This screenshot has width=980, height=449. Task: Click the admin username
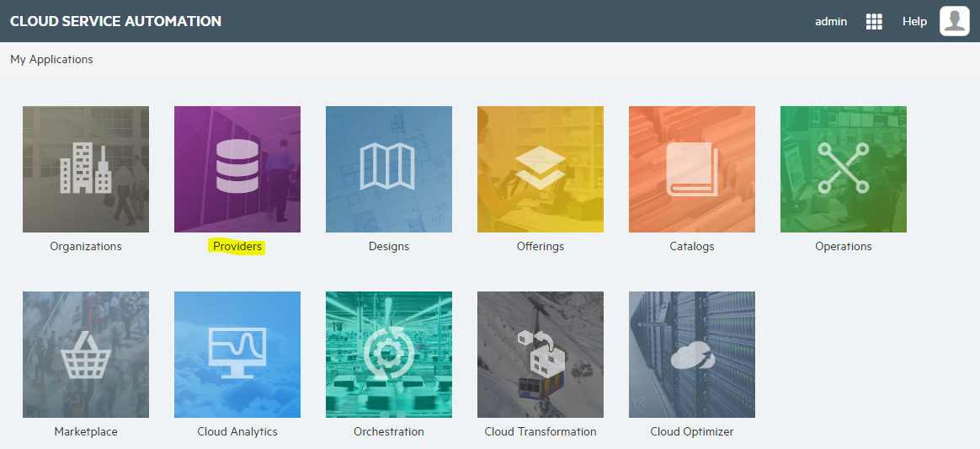pyautogui.click(x=831, y=21)
